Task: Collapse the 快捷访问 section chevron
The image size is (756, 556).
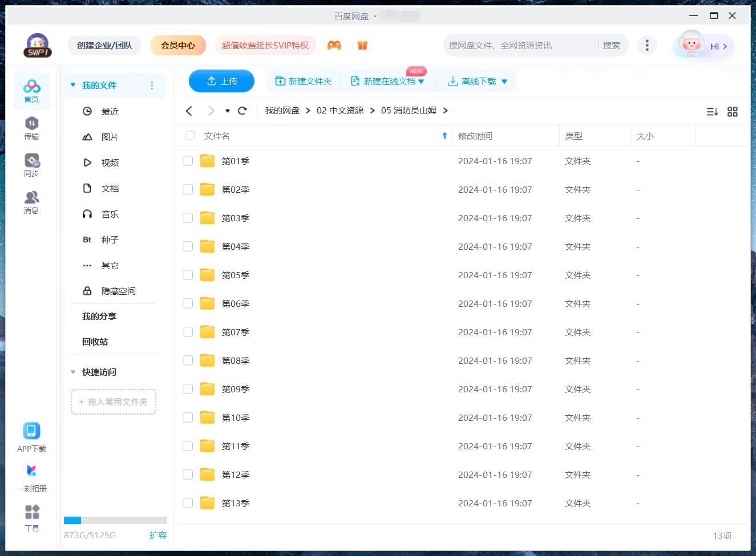Action: (x=72, y=372)
